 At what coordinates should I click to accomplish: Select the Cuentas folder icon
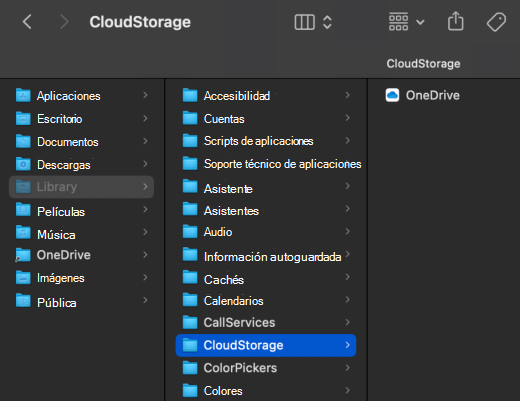[x=190, y=118]
